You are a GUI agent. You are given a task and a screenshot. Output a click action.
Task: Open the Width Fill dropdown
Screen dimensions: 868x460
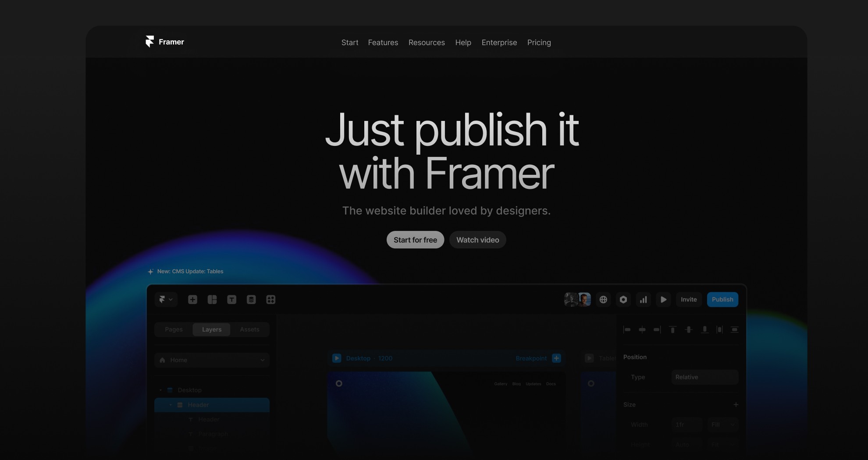[723, 425]
